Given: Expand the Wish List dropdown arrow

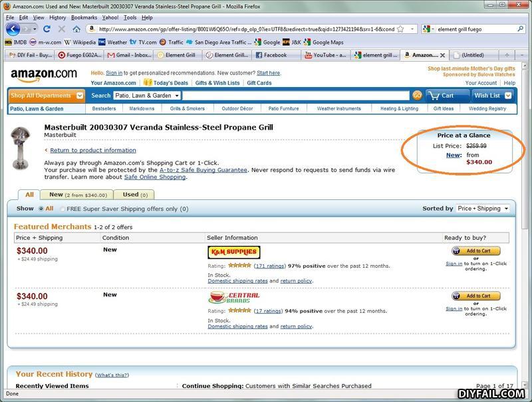Looking at the screenshot, I should click(x=508, y=96).
